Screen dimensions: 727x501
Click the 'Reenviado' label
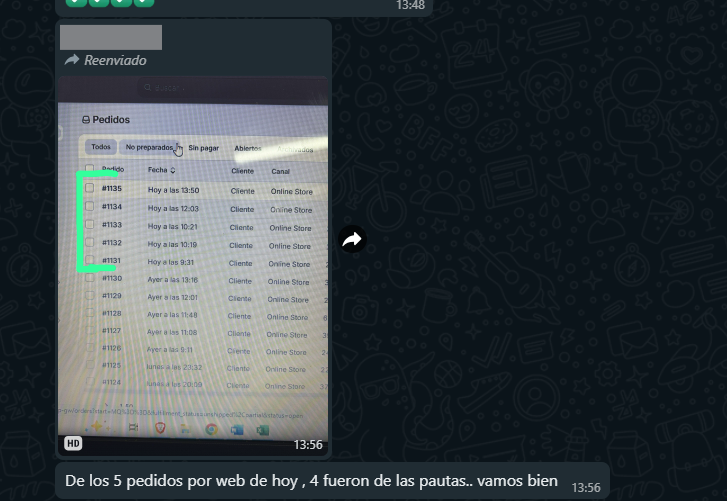tap(115, 60)
